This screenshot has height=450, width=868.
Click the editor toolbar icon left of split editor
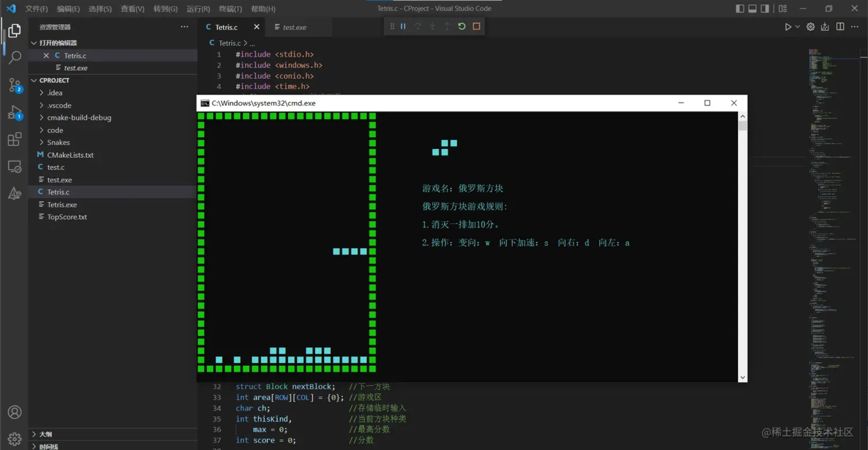tap(825, 27)
